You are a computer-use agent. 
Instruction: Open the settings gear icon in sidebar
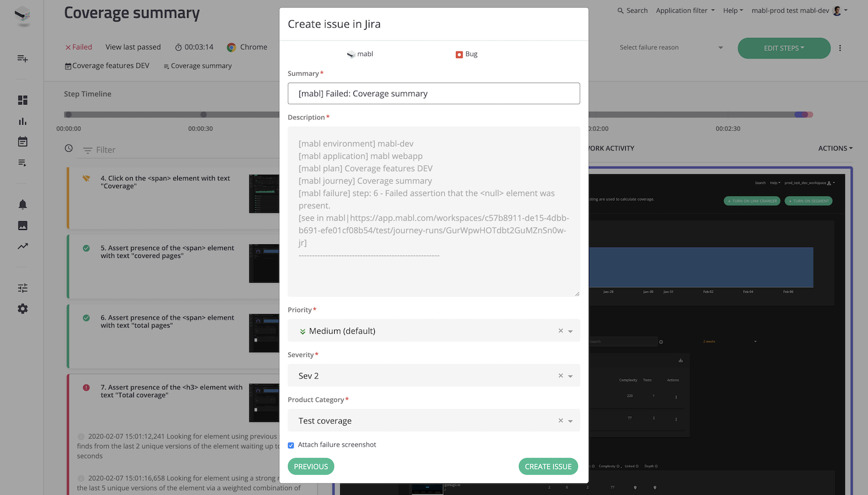(x=23, y=309)
